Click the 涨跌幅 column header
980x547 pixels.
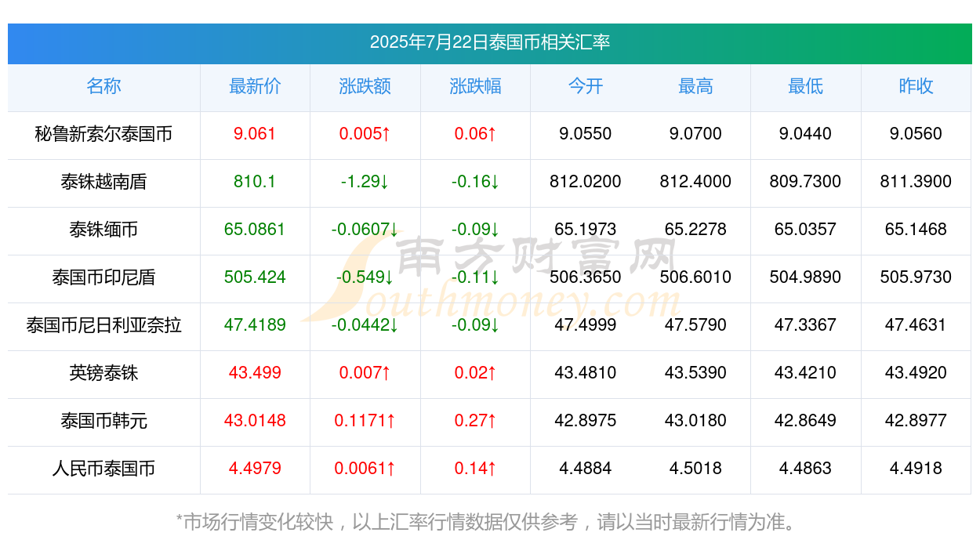[x=475, y=86]
